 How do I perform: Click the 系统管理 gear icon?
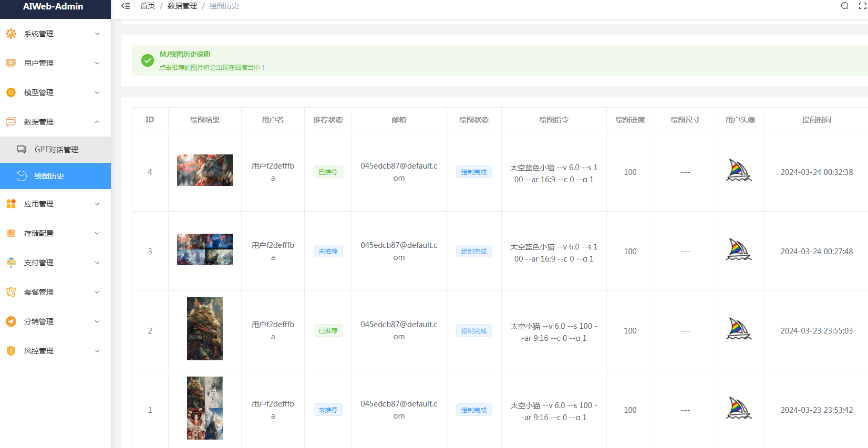coord(11,34)
